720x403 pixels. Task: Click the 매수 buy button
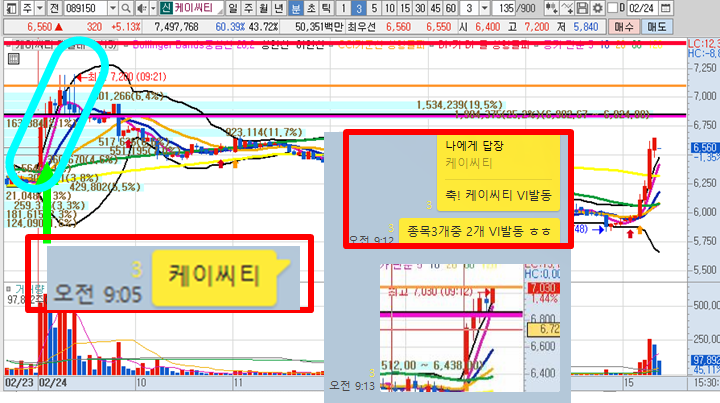pyautogui.click(x=624, y=27)
